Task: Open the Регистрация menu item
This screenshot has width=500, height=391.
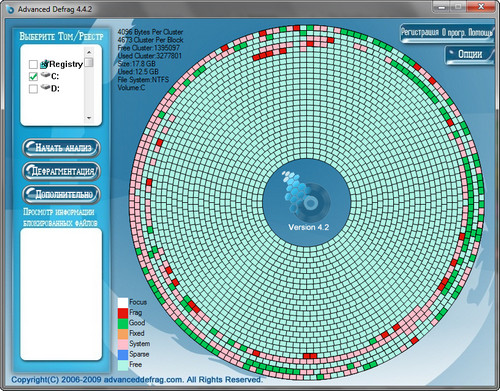Action: [420, 32]
